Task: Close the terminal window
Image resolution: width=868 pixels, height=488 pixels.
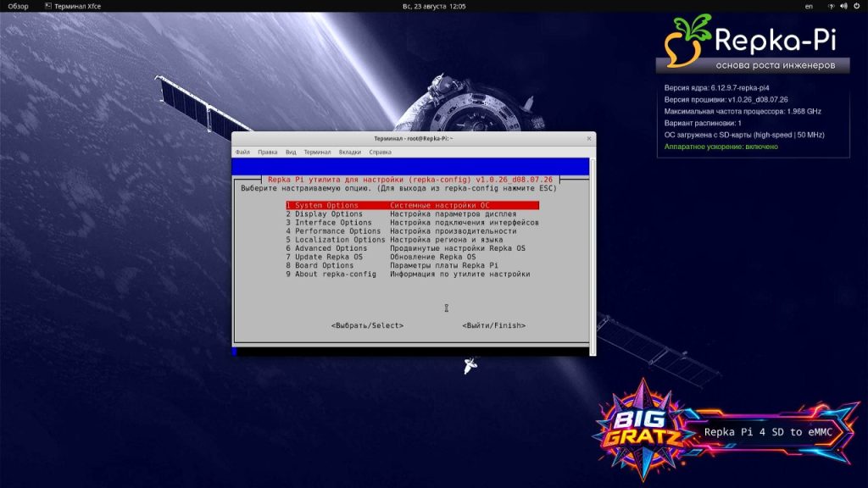Action: pyautogui.click(x=589, y=138)
